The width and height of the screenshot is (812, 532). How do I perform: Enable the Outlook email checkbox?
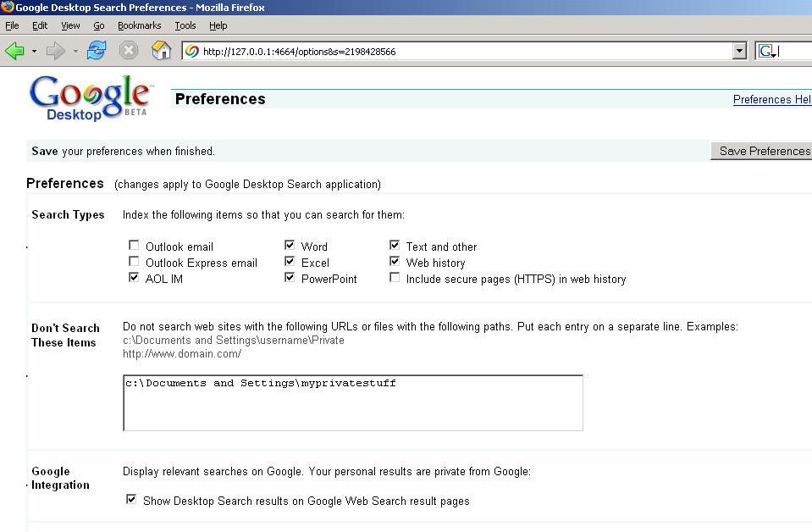click(134, 245)
